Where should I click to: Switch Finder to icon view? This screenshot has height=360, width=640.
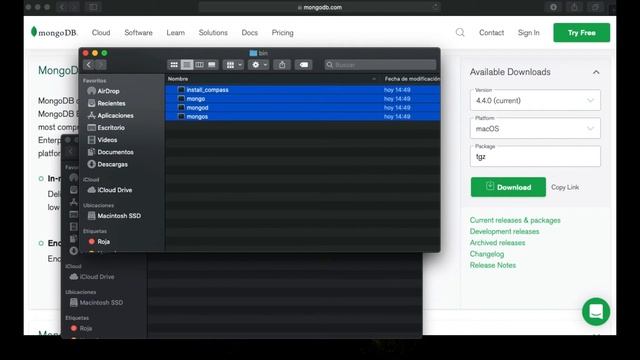tap(174, 64)
